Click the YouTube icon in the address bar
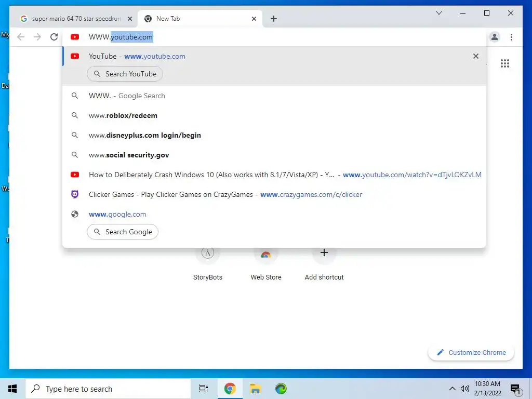The width and height of the screenshot is (532, 399). point(75,37)
